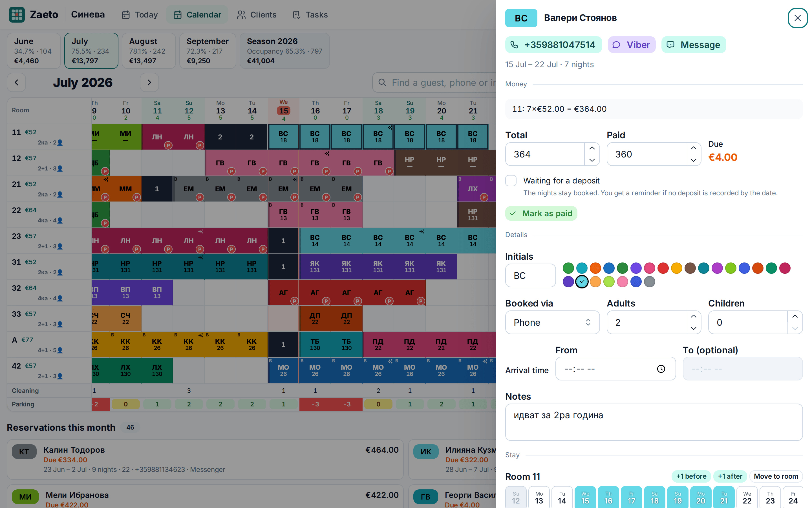Select the August month card
This screenshot has width=812, height=508.
pos(149,51)
